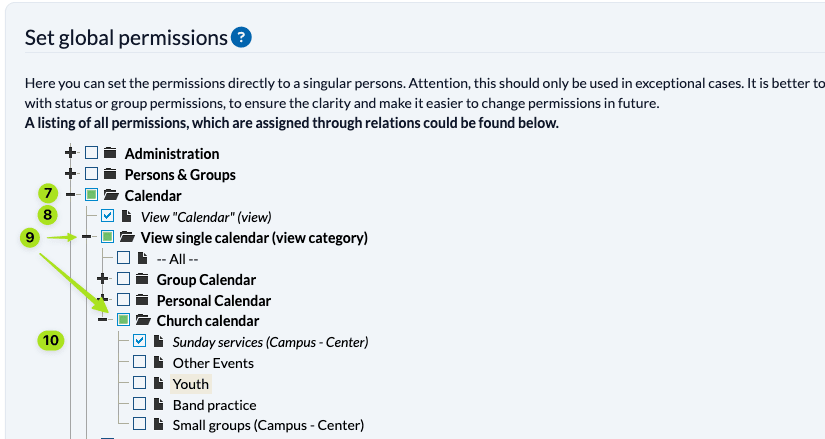Click the Youth document icon
Screen dimensions: 825x439
pos(158,383)
